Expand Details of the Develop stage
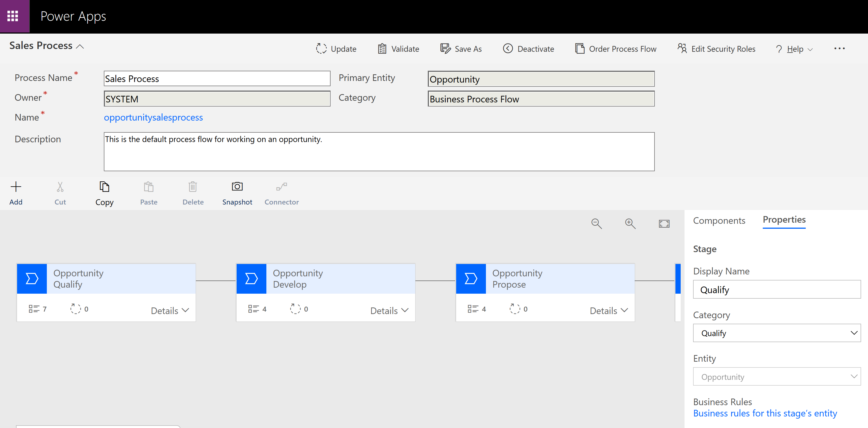The height and width of the screenshot is (428, 868). click(x=389, y=310)
